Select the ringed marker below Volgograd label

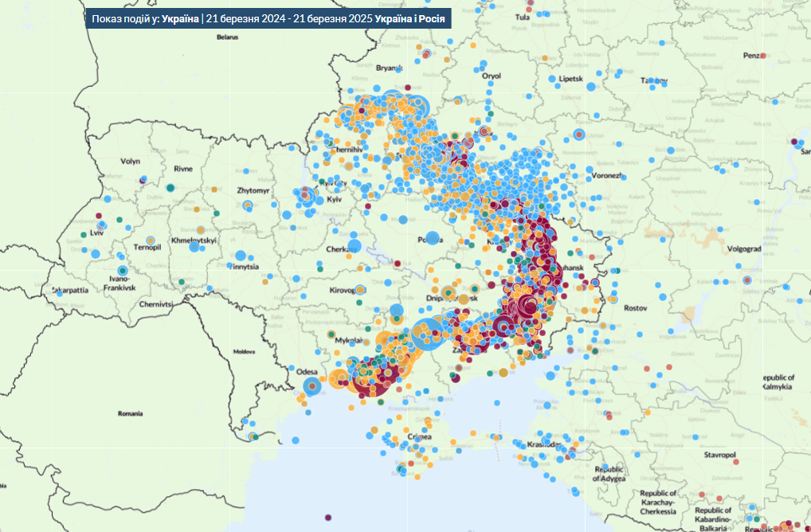click(747, 280)
